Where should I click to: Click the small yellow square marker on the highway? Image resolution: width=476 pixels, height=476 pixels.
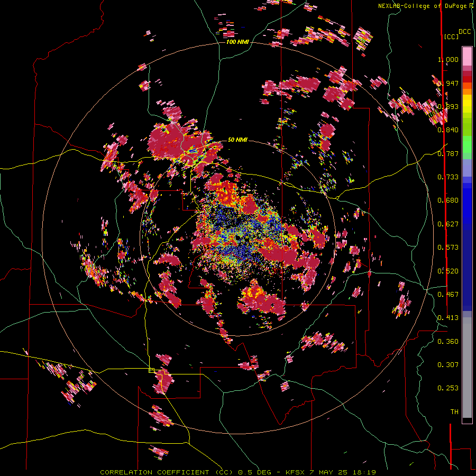tap(151, 370)
